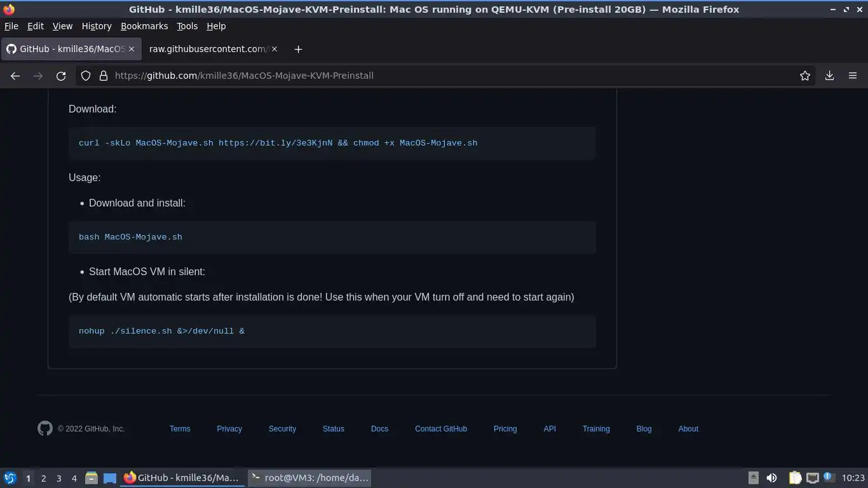Click Firefox logo in title bar
The width and height of the screenshot is (868, 488).
point(9,10)
